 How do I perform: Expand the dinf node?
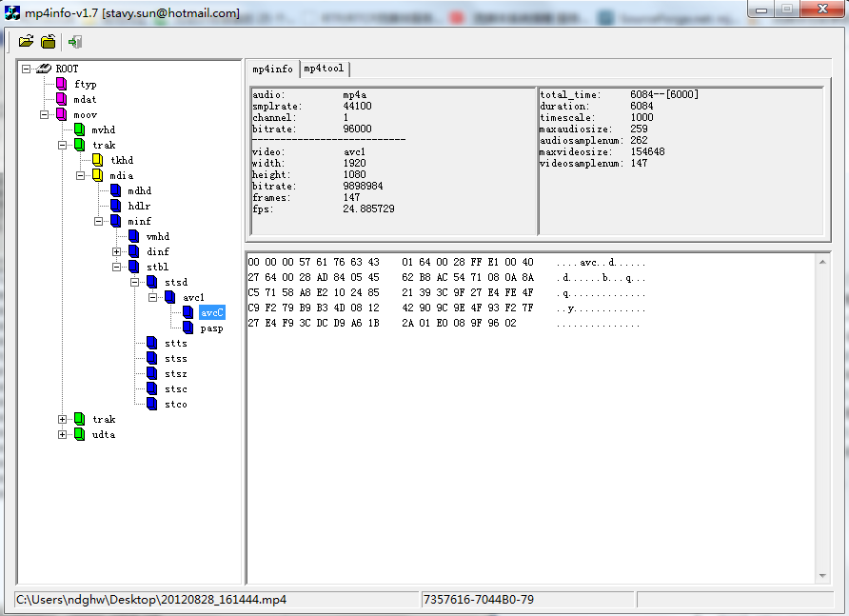[x=116, y=251]
